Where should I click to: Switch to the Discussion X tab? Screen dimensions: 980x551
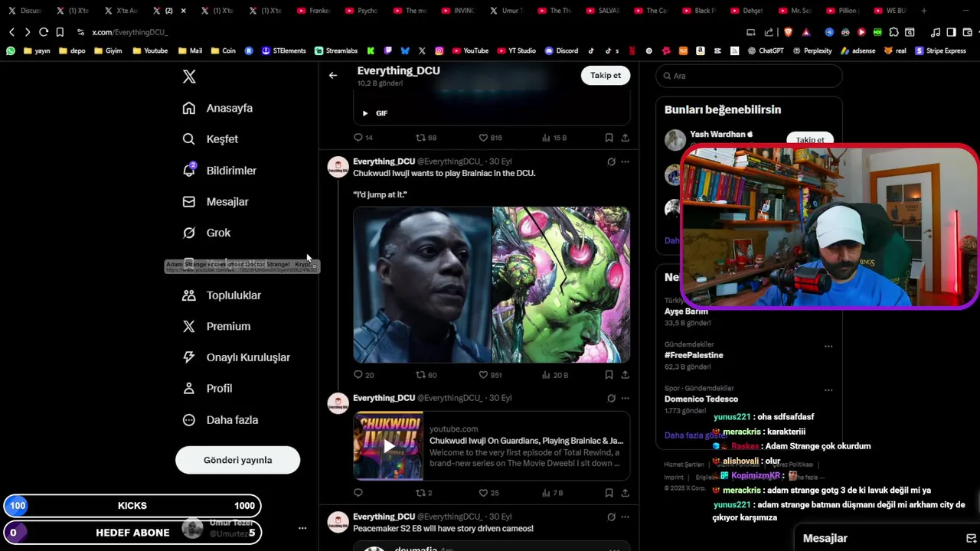pyautogui.click(x=25, y=11)
